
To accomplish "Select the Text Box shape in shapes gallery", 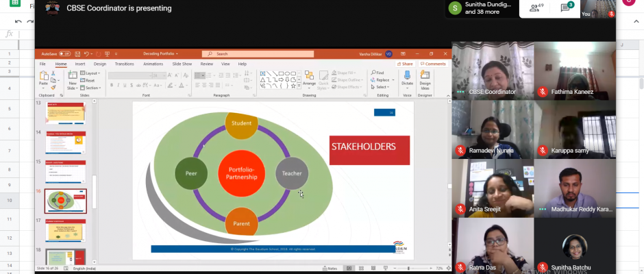I will coord(263,73).
